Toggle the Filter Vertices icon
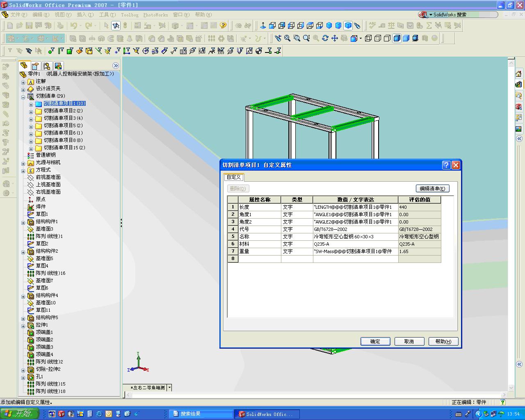This screenshot has width=525, height=420. click(x=51, y=51)
